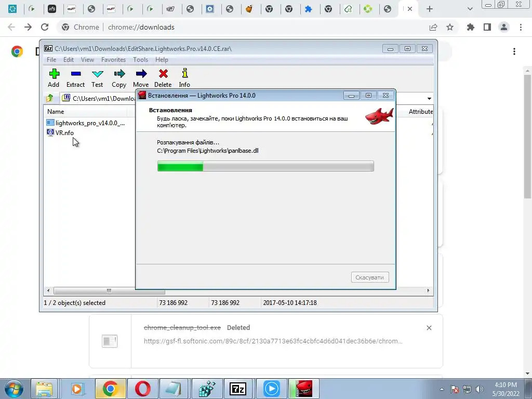The width and height of the screenshot is (532, 399).
Task: Click the Copy toolbar icon
Action: click(119, 78)
